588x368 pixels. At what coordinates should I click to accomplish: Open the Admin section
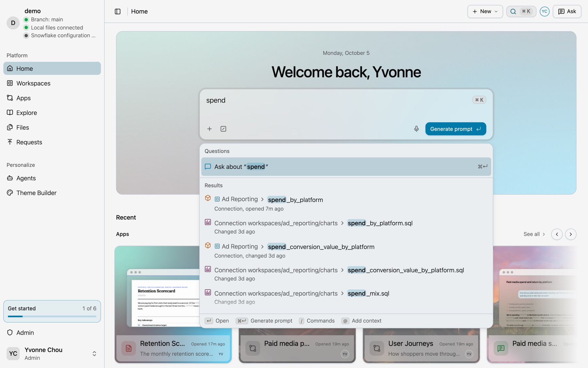(x=52, y=332)
